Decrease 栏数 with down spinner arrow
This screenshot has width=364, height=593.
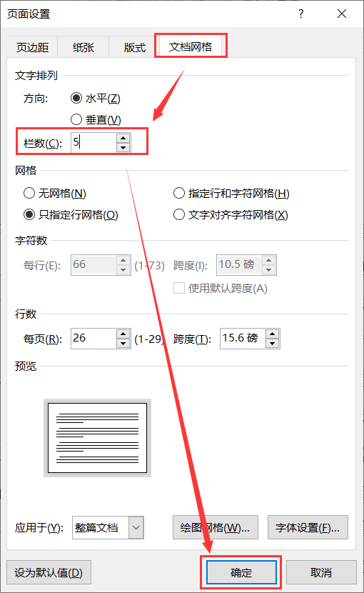click(123, 148)
